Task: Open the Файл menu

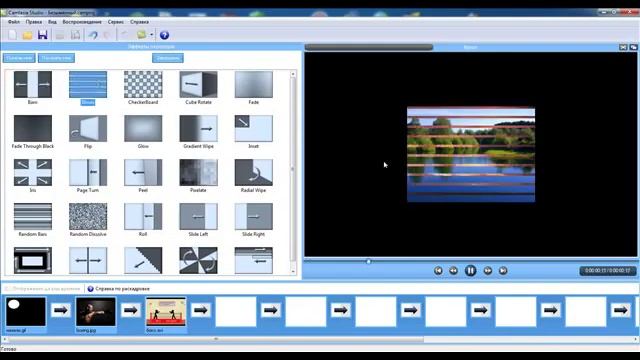Action: [14, 22]
